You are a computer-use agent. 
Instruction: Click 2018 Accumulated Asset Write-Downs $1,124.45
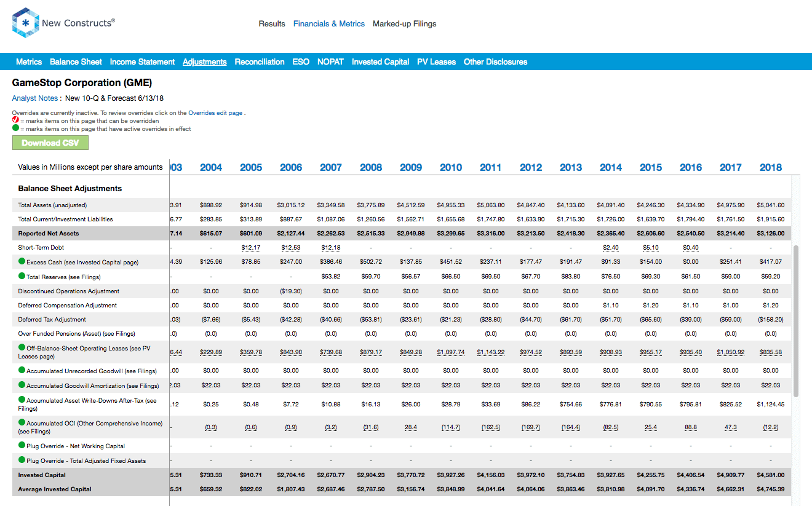(x=771, y=405)
